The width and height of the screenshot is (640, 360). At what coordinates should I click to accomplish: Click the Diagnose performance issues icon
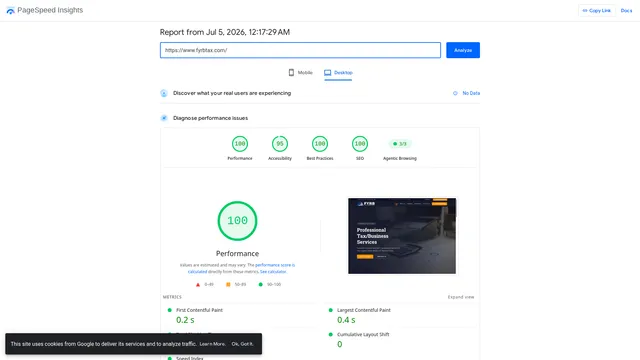164,118
